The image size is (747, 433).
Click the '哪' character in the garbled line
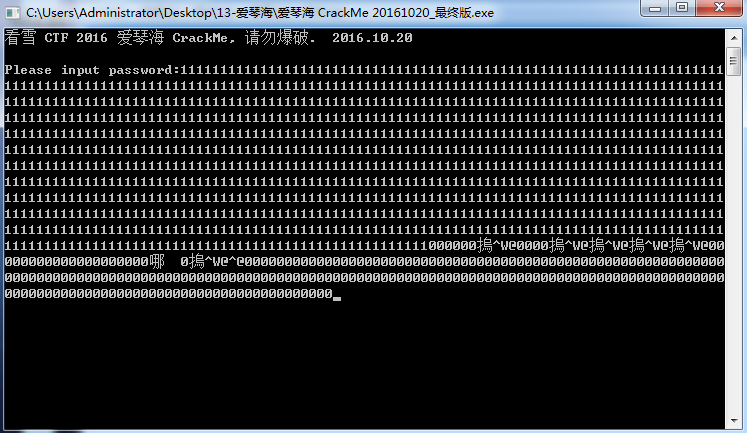[156, 262]
